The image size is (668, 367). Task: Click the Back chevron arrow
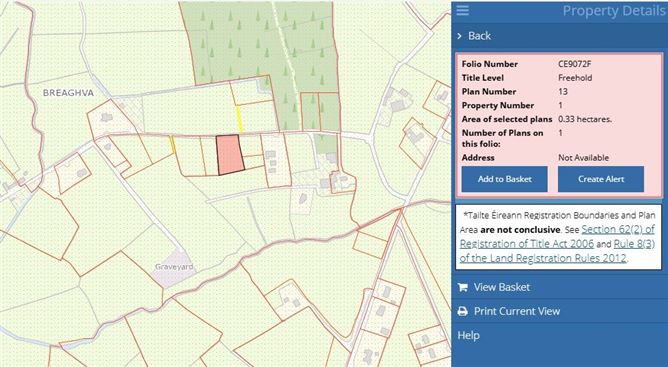460,36
